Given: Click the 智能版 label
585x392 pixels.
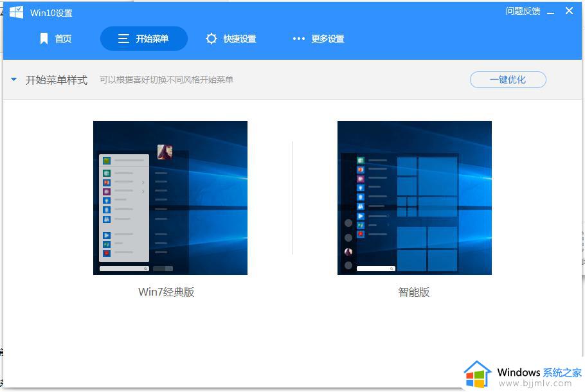Looking at the screenshot, I should point(414,292).
